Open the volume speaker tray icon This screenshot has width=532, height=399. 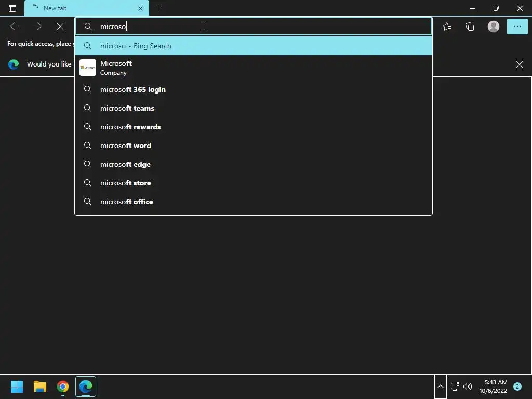(x=468, y=387)
